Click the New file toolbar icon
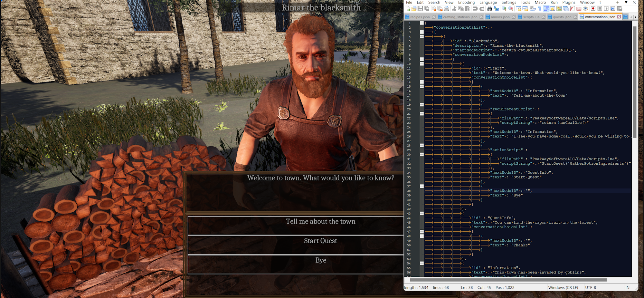 click(408, 9)
